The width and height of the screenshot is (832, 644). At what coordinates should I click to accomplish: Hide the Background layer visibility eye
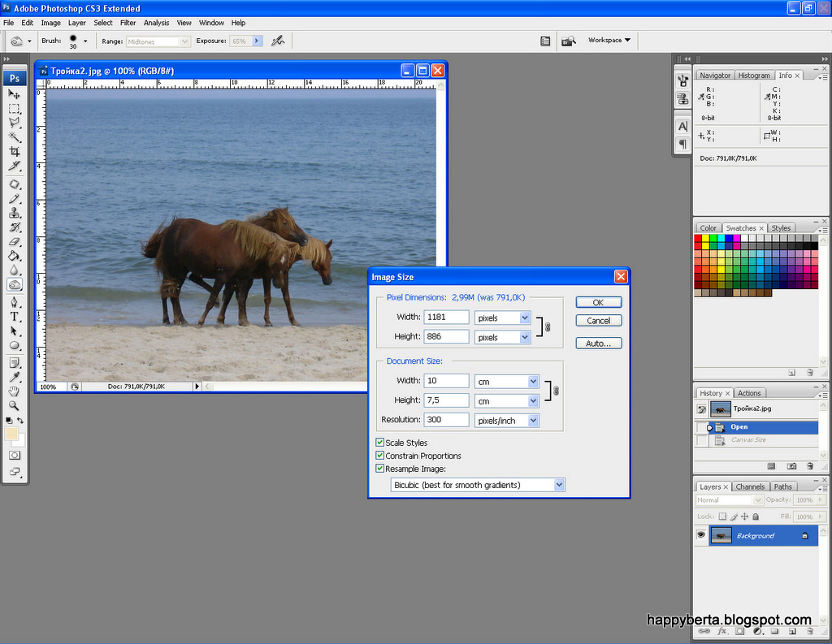[701, 534]
